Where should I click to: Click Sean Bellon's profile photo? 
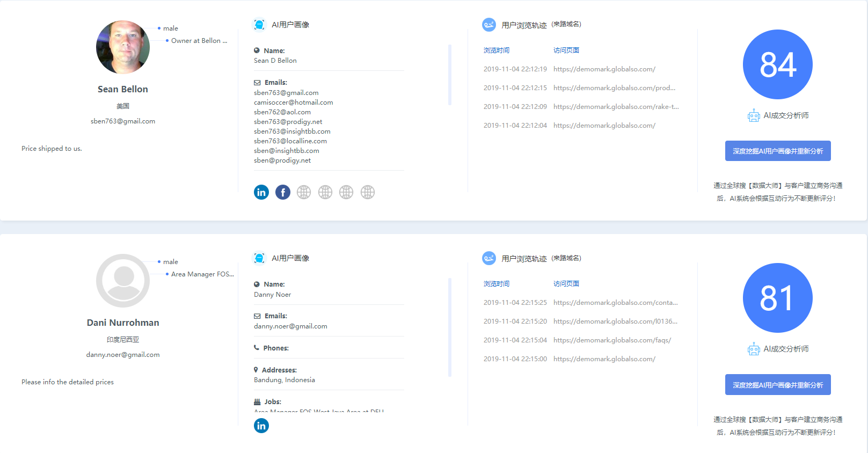click(123, 47)
